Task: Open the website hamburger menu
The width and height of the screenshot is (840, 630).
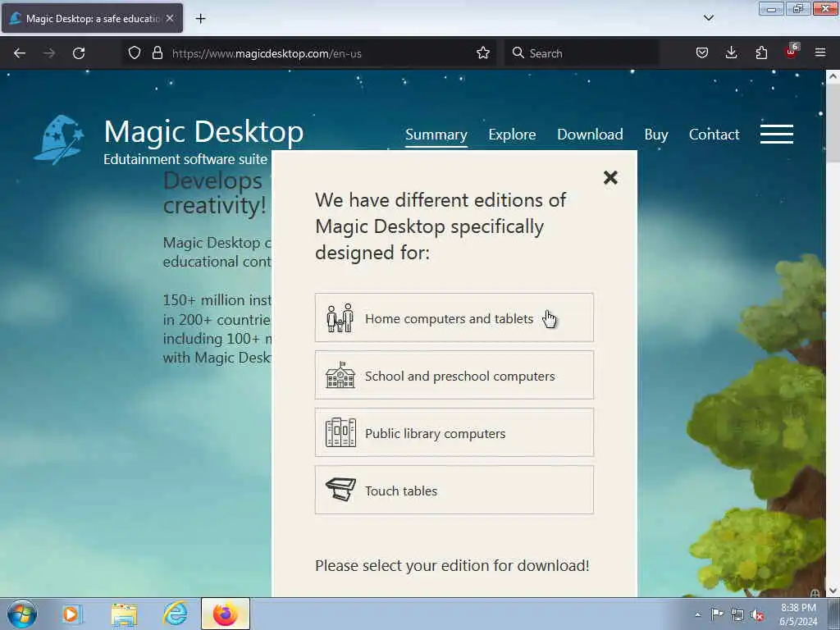Action: (x=776, y=134)
